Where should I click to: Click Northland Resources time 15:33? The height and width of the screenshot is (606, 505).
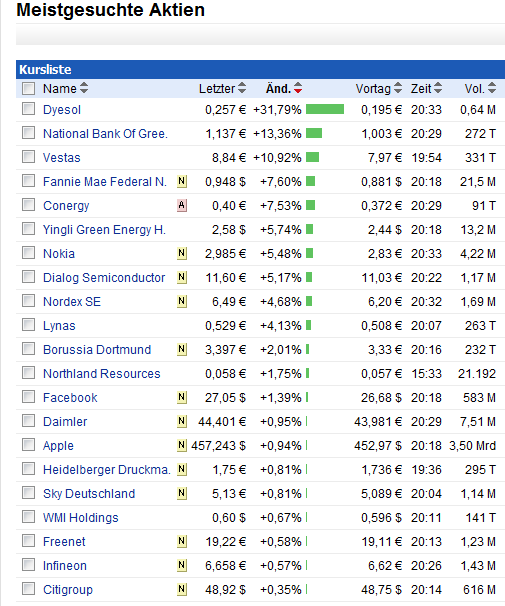(426, 374)
